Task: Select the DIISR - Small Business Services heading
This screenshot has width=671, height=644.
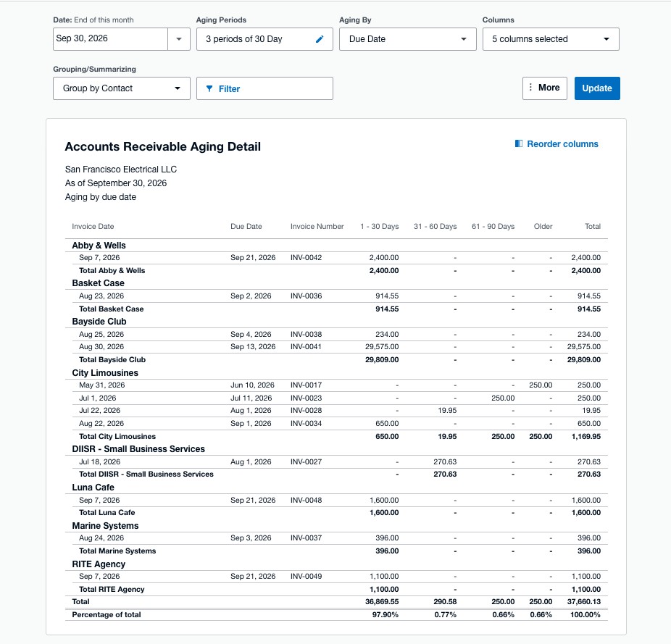Action: click(138, 449)
